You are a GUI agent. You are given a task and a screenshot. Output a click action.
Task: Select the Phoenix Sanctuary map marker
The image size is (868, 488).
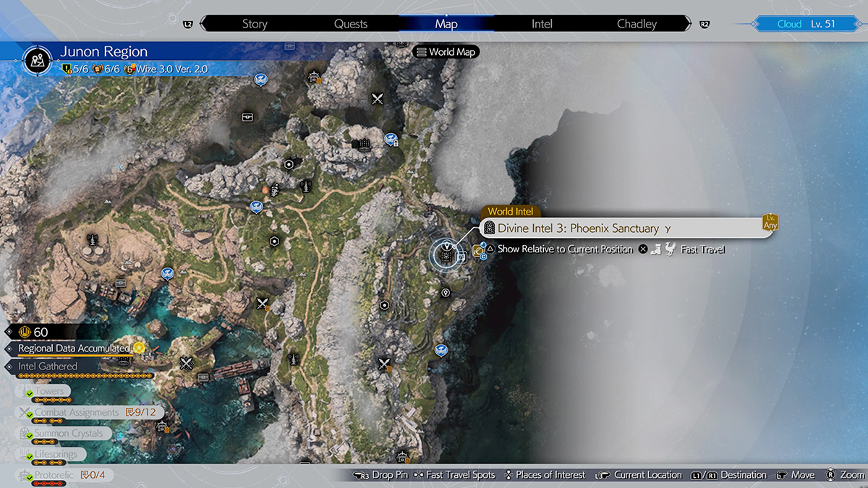tap(446, 254)
